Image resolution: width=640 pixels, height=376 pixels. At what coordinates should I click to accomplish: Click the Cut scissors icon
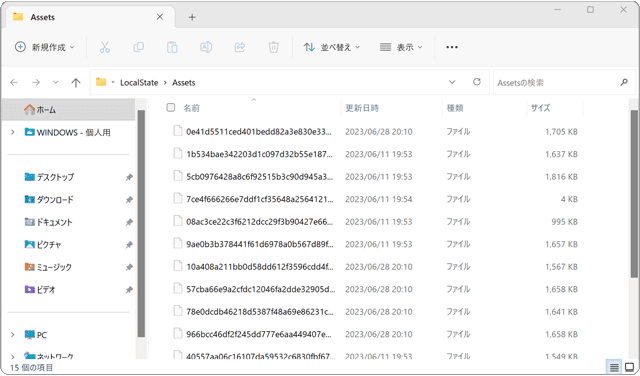pyautogui.click(x=104, y=47)
